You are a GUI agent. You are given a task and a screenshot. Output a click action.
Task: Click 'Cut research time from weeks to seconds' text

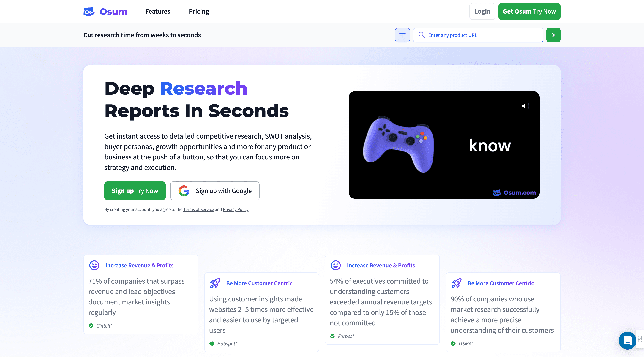pyautogui.click(x=142, y=35)
